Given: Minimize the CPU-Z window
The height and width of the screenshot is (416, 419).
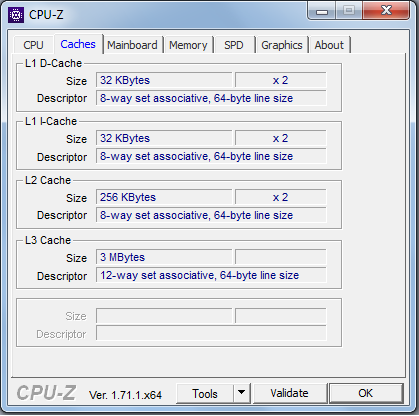Looking at the screenshot, I should (322, 12).
